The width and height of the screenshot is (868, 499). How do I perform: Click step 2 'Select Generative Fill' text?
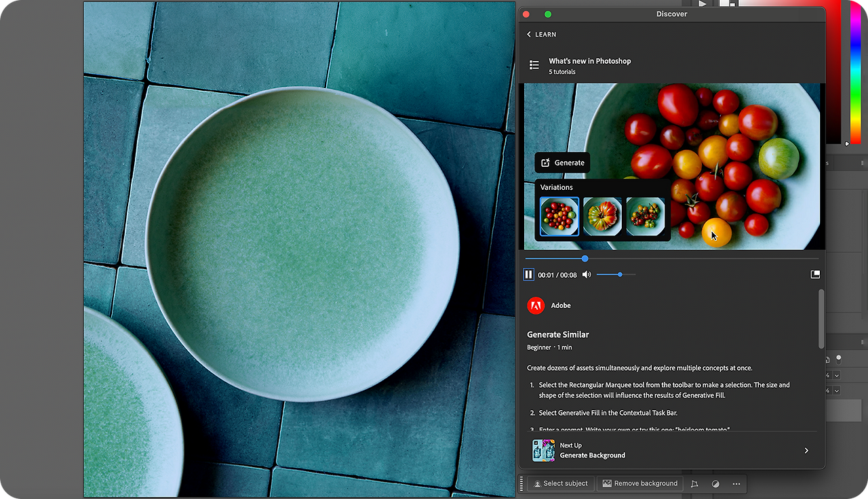point(608,413)
